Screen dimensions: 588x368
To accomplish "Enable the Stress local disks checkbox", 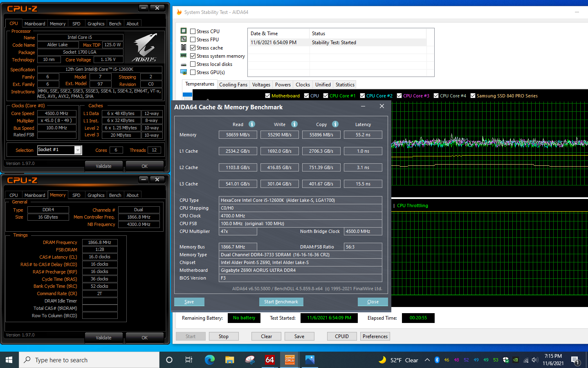I will click(193, 64).
